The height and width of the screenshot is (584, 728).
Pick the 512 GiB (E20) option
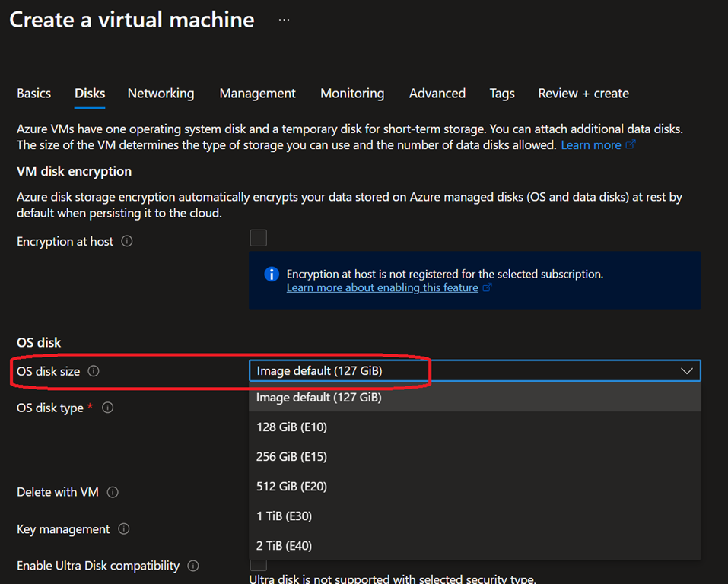[291, 487]
